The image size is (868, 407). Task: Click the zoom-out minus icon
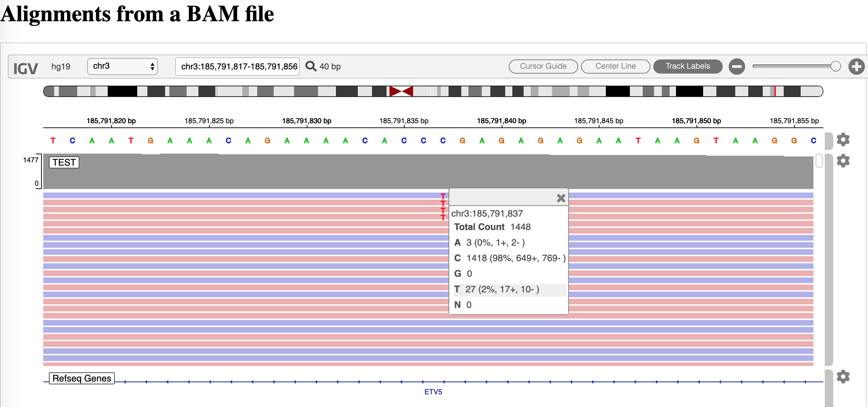pyautogui.click(x=737, y=66)
